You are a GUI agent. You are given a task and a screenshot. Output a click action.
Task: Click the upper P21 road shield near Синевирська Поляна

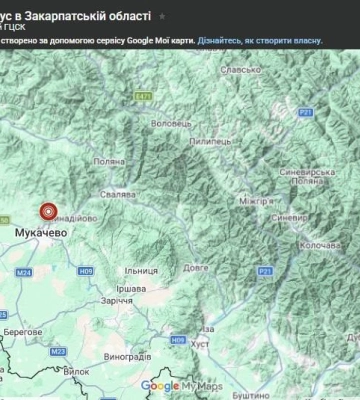[305, 112]
